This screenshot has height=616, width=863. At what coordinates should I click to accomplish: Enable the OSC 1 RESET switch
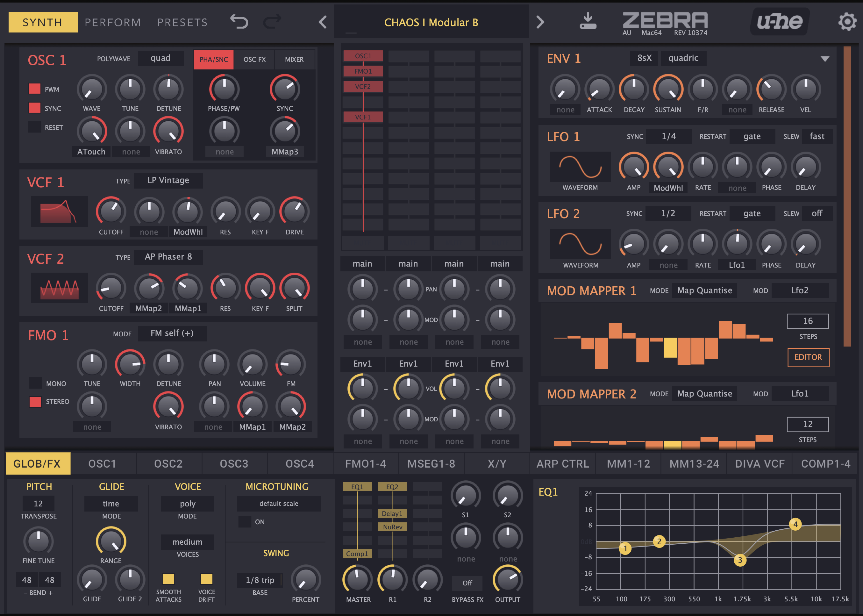coord(34,127)
